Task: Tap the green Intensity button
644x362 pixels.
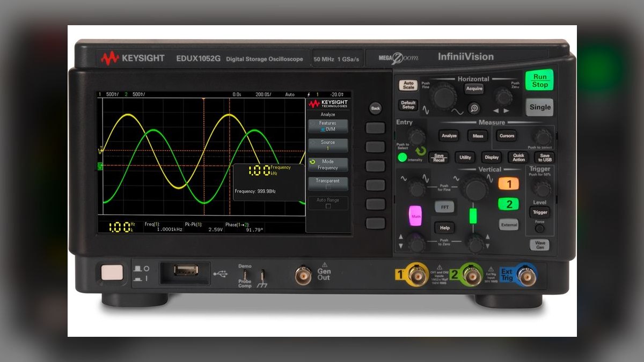Action: pos(402,158)
